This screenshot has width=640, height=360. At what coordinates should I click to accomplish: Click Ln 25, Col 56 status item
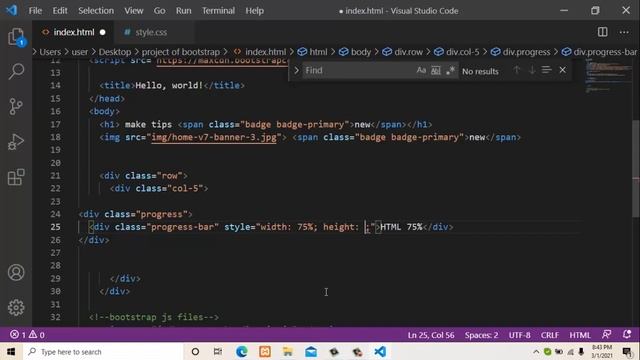(431, 335)
